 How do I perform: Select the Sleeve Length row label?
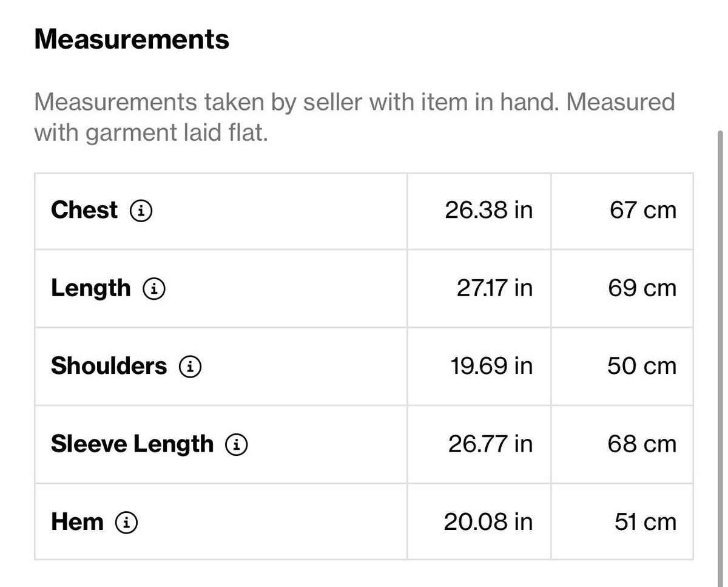132,444
